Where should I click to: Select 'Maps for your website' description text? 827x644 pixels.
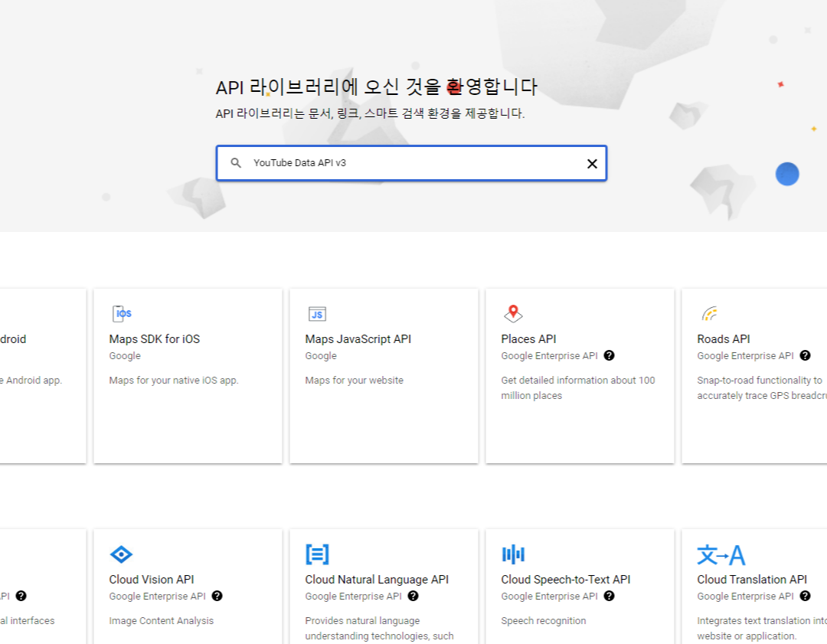tap(354, 381)
